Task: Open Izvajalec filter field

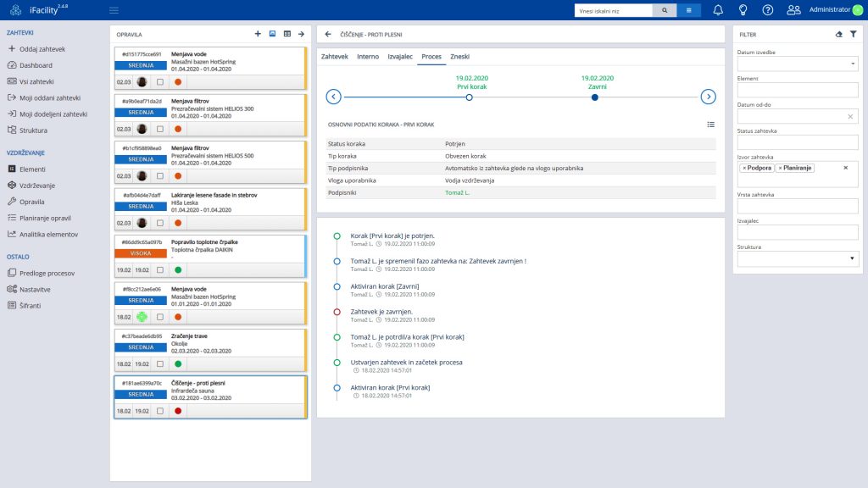Action: point(797,232)
